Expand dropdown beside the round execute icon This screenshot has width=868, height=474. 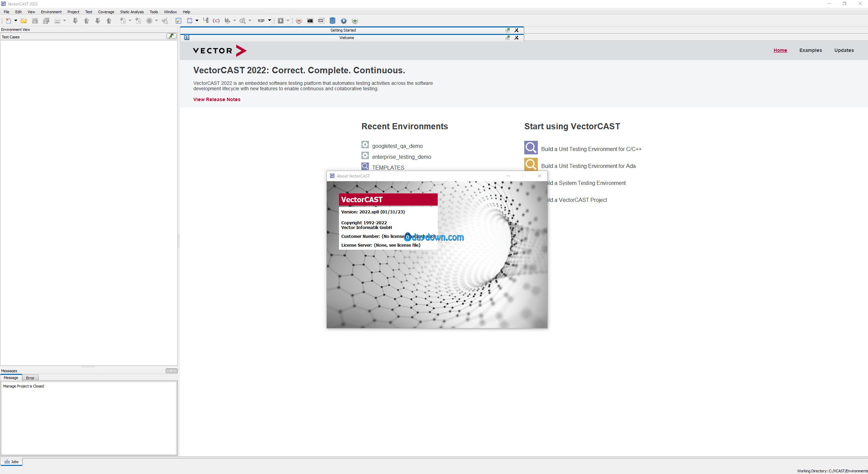point(156,21)
